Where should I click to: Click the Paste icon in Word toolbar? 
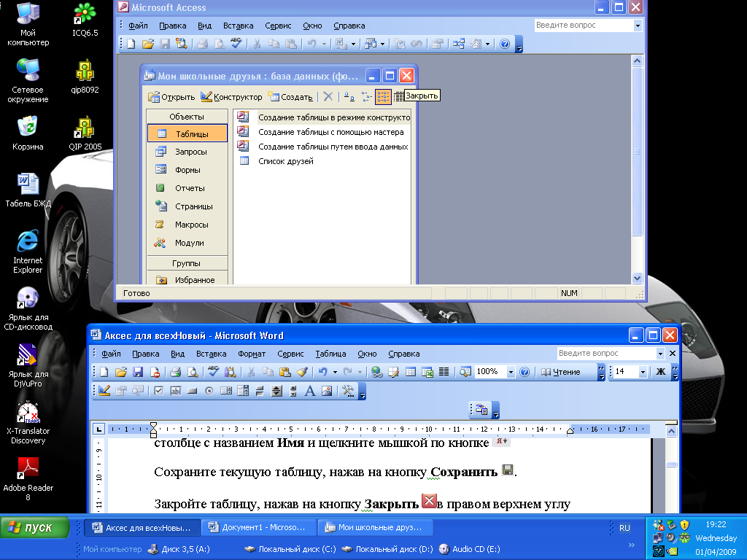click(x=285, y=372)
